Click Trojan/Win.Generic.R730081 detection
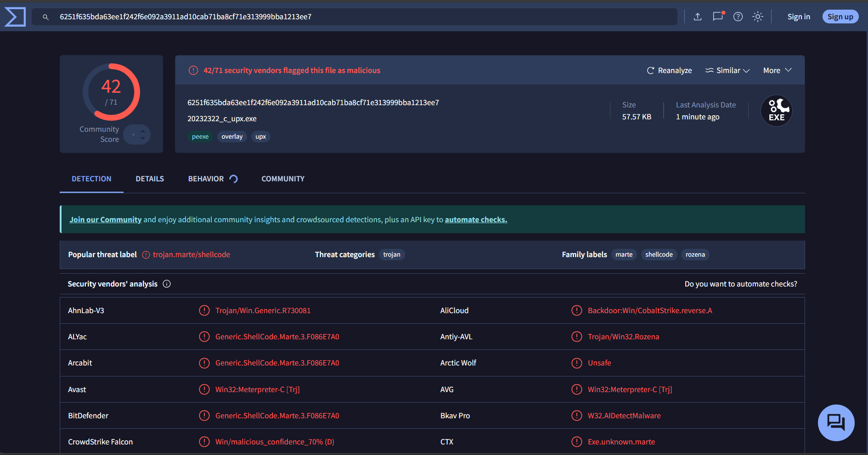 263,310
